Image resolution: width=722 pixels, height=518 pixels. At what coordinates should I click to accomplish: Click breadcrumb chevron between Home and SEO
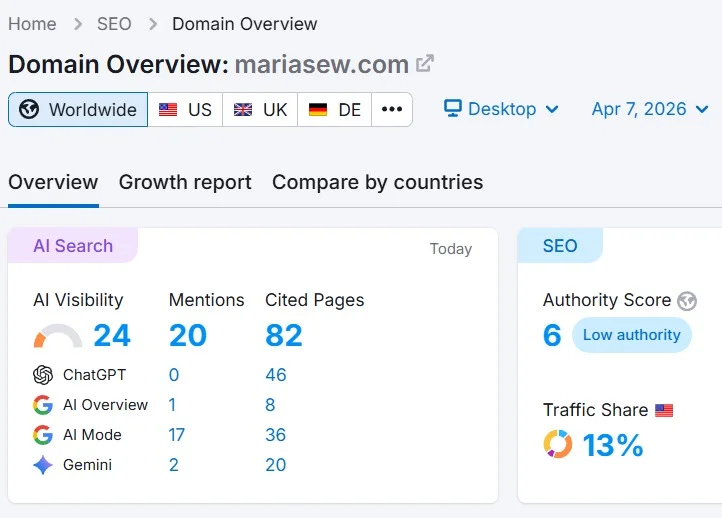(78, 24)
